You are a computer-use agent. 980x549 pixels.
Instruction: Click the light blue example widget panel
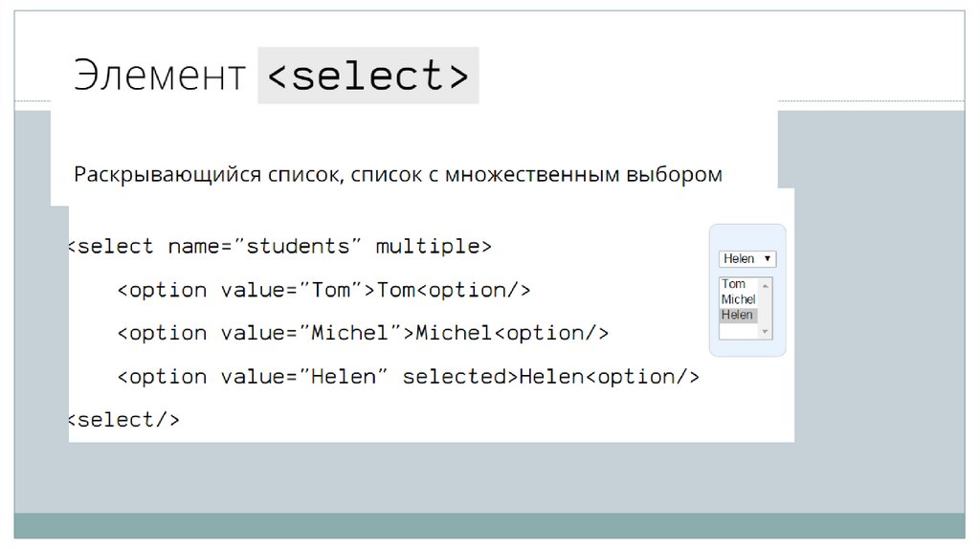click(746, 239)
